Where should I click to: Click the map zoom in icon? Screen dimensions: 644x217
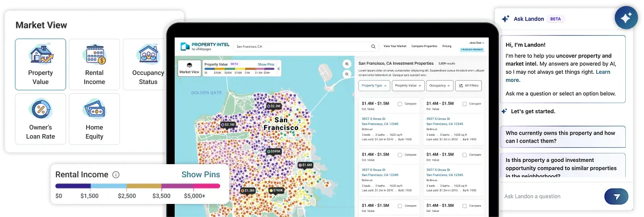click(x=347, y=64)
